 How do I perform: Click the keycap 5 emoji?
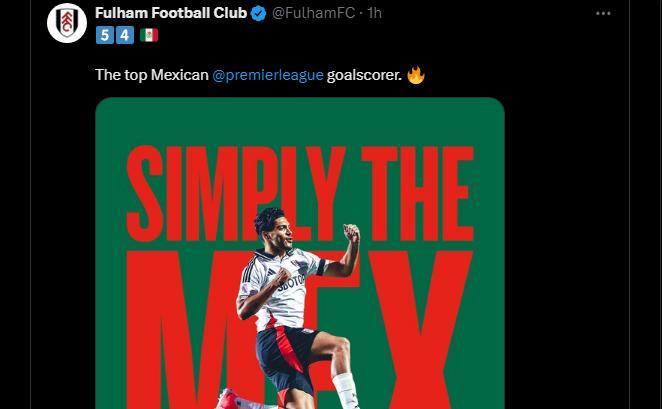104,35
